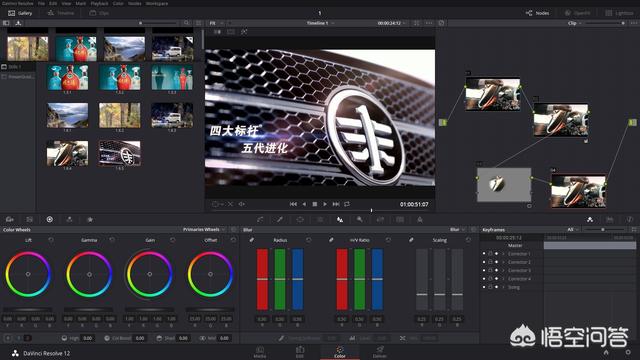Select the car grille still thumbnail
This screenshot has width=640, height=360.
[120, 153]
